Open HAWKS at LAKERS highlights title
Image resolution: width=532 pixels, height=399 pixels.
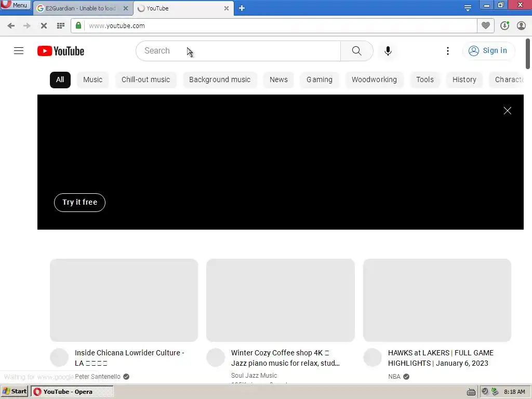(441, 358)
